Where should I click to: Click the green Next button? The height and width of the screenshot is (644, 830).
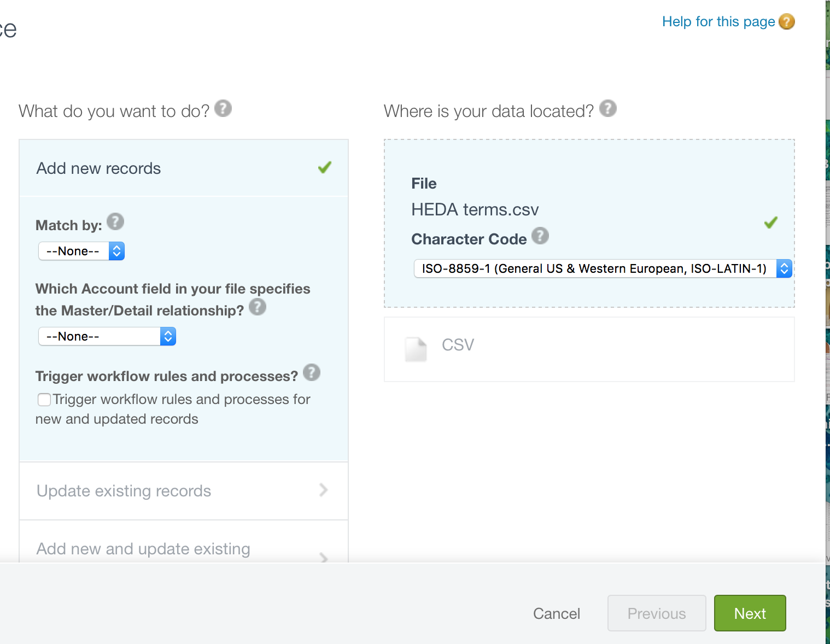[750, 613]
